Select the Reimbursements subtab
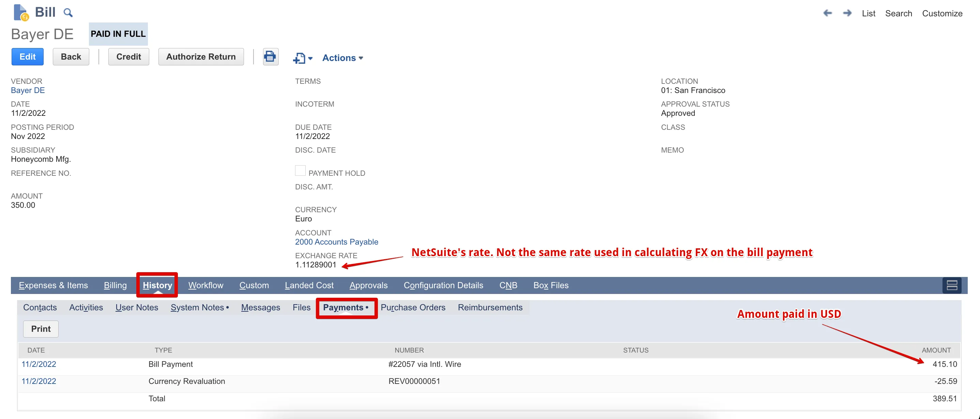Screen dimensions: 980x419 click(x=490, y=307)
